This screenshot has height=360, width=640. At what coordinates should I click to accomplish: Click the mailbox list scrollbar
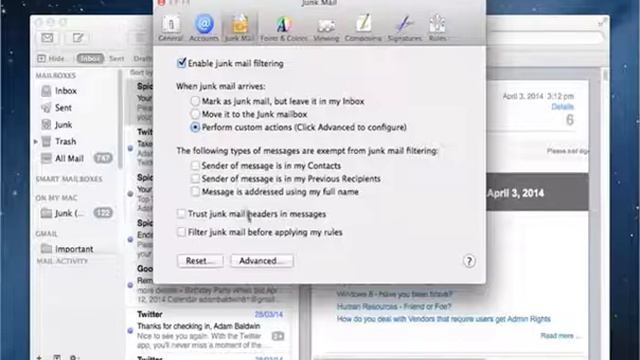[120, 120]
